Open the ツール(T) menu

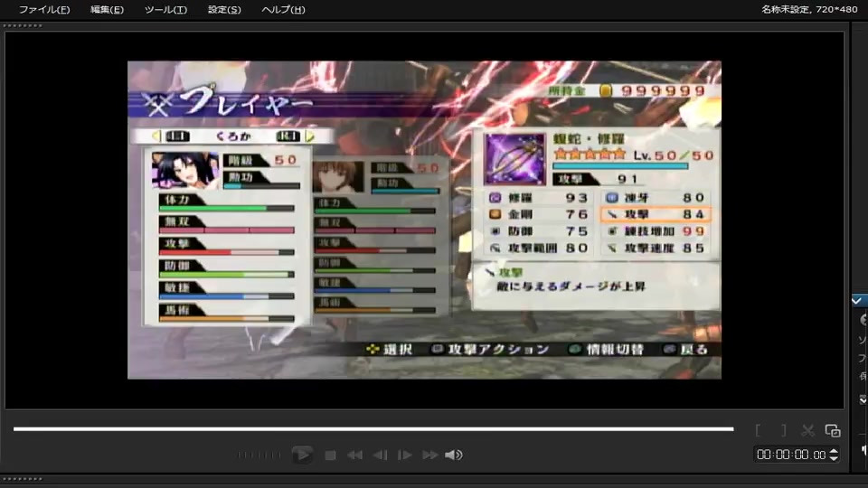click(165, 9)
